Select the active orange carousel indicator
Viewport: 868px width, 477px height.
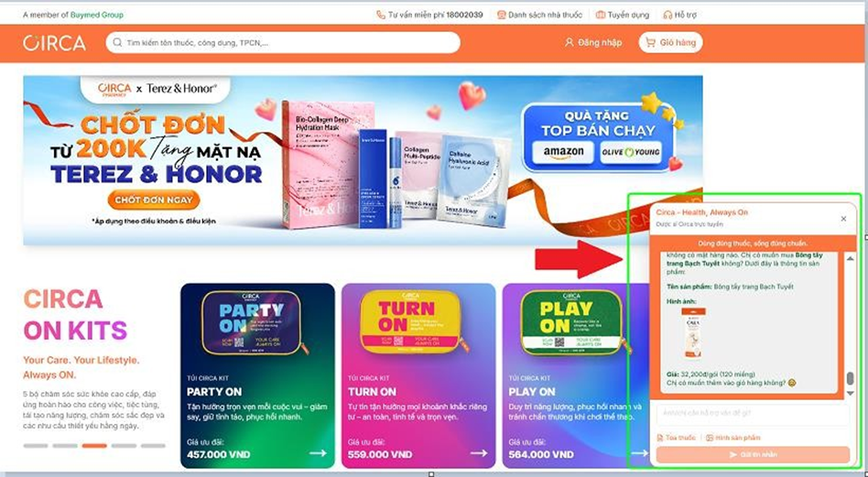(94, 446)
